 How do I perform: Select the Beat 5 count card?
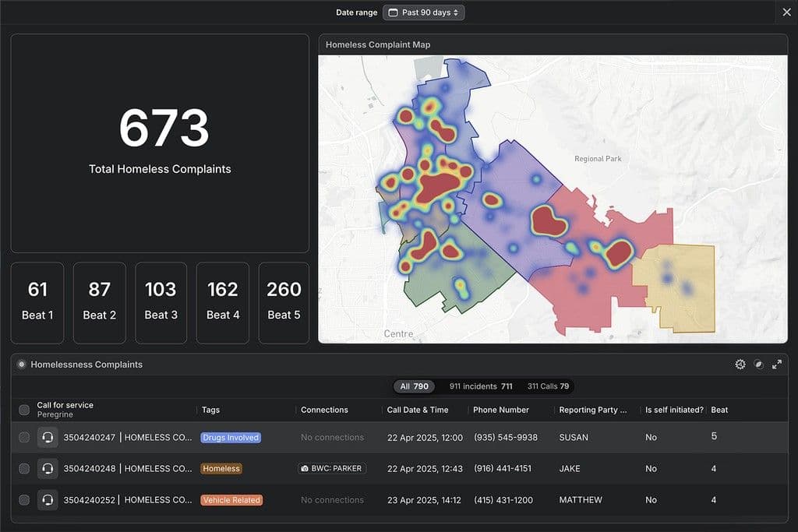[x=284, y=303]
